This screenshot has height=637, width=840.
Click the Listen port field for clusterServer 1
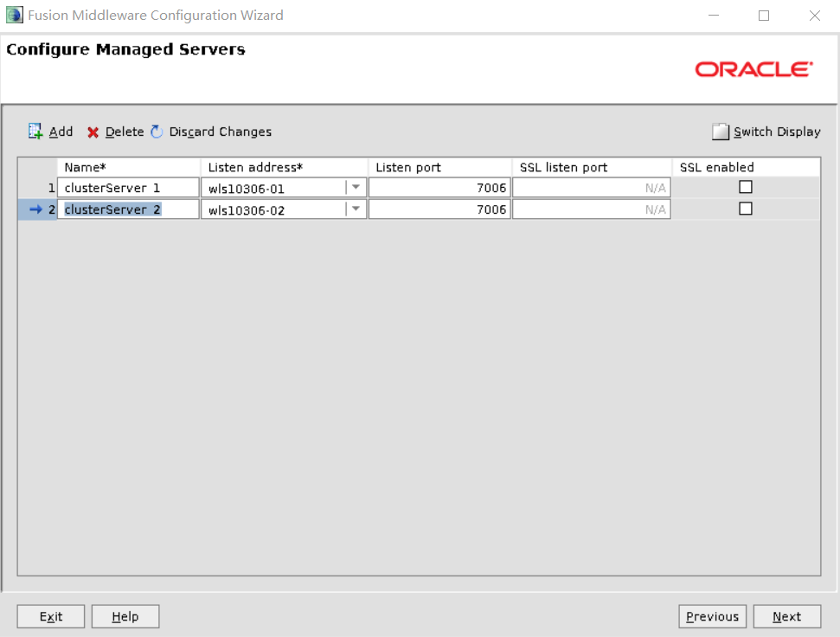(439, 186)
